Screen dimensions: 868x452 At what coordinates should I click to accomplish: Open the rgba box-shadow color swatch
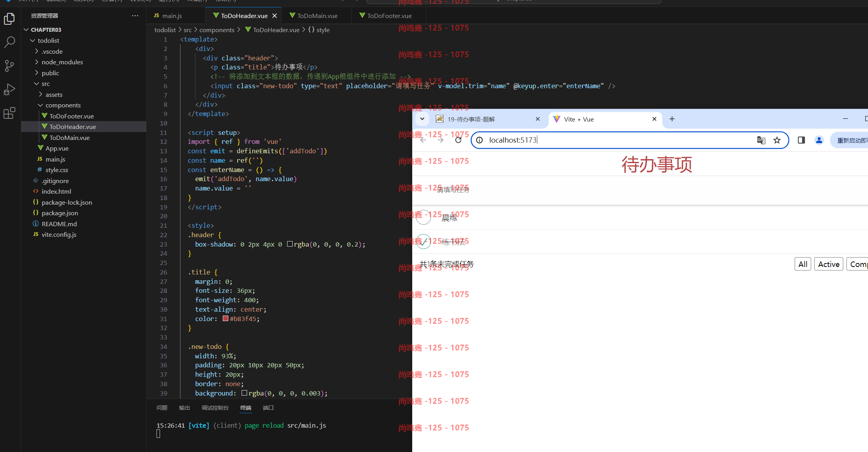290,244
